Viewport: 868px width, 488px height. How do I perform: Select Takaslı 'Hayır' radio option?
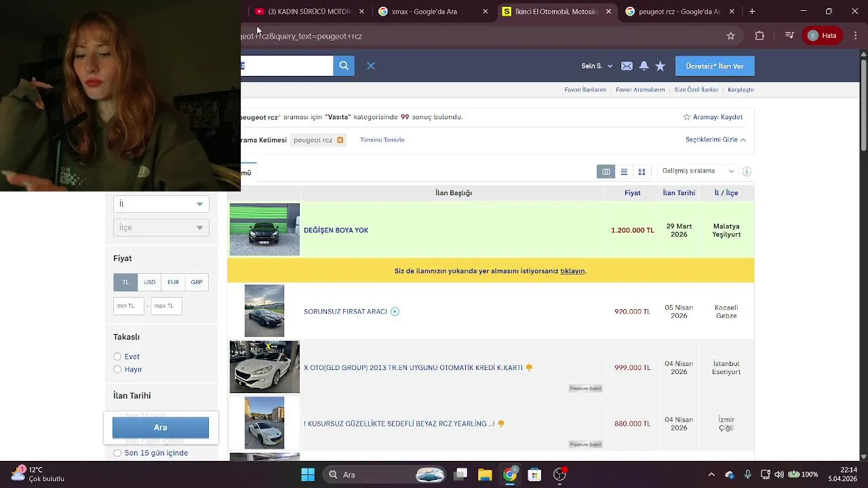tap(117, 369)
